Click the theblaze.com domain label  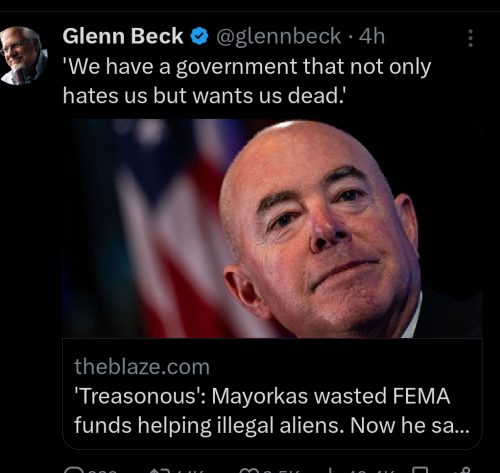pyautogui.click(x=142, y=367)
